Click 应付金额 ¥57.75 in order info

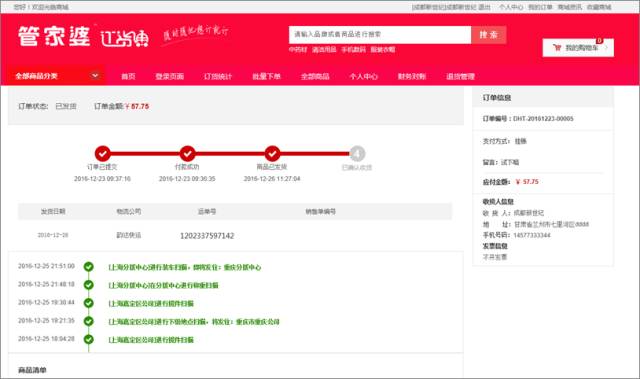point(527,182)
